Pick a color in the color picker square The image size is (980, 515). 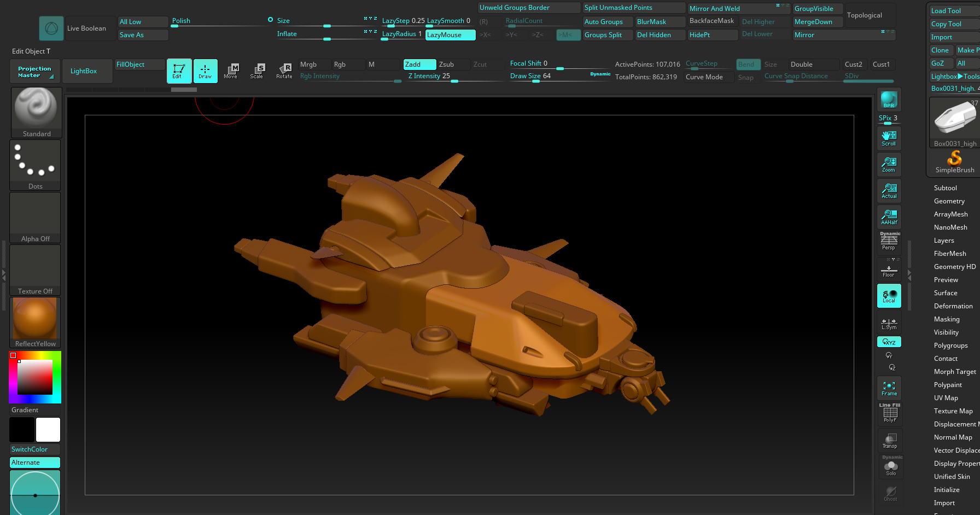coord(35,377)
